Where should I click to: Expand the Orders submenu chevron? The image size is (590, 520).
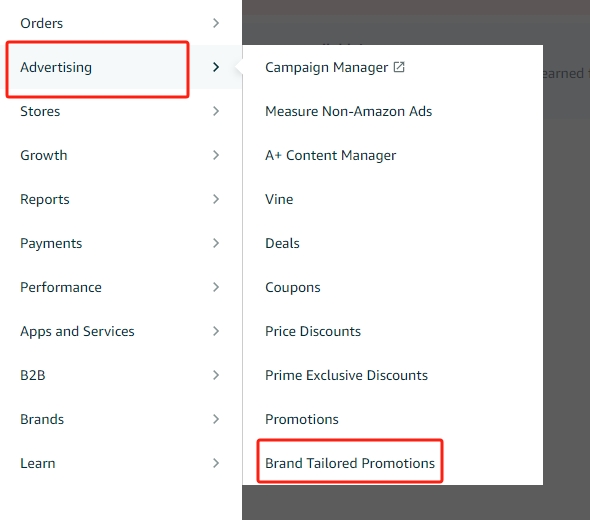(x=216, y=23)
